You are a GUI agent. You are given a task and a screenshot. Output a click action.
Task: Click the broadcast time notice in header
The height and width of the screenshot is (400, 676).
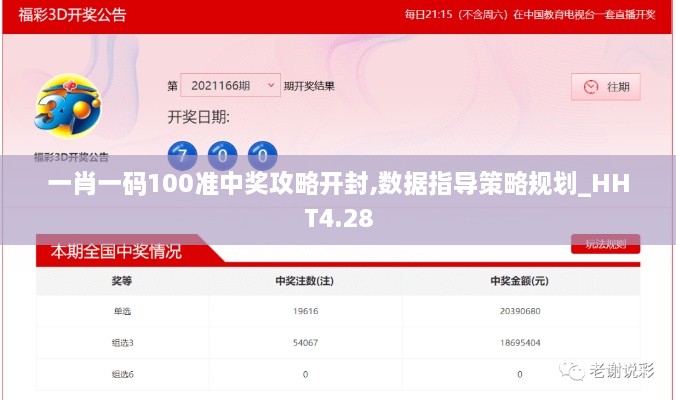(x=530, y=15)
